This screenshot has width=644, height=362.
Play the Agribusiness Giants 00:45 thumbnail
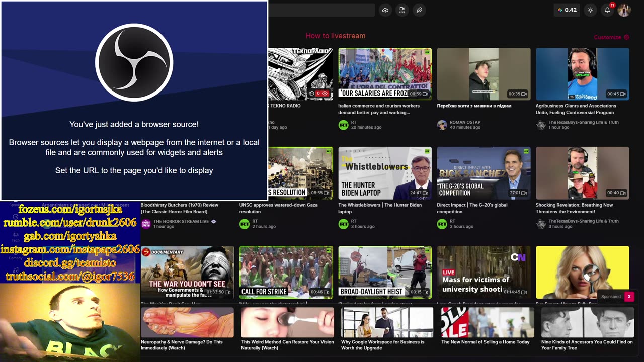pos(583,74)
